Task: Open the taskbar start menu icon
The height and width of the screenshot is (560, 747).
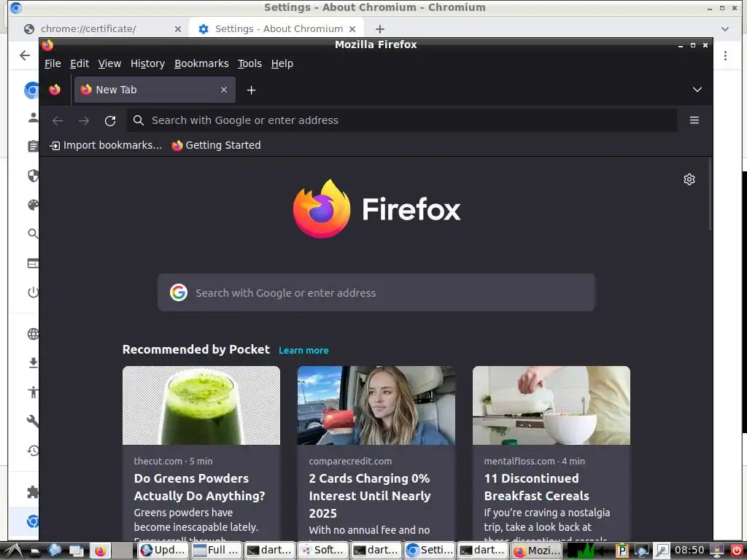Action: coord(13,551)
